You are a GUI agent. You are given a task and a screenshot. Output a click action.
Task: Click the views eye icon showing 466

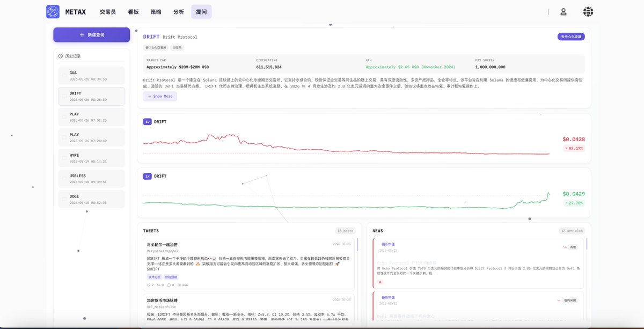click(179, 285)
